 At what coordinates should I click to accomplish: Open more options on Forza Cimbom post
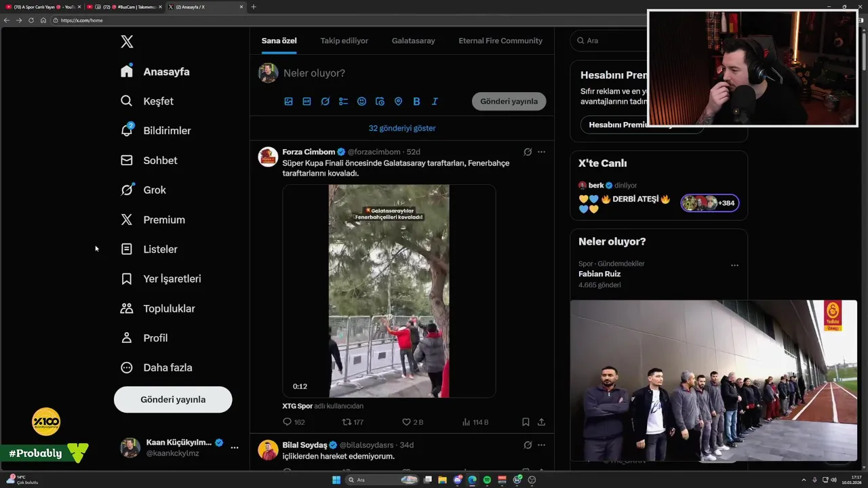pos(541,152)
